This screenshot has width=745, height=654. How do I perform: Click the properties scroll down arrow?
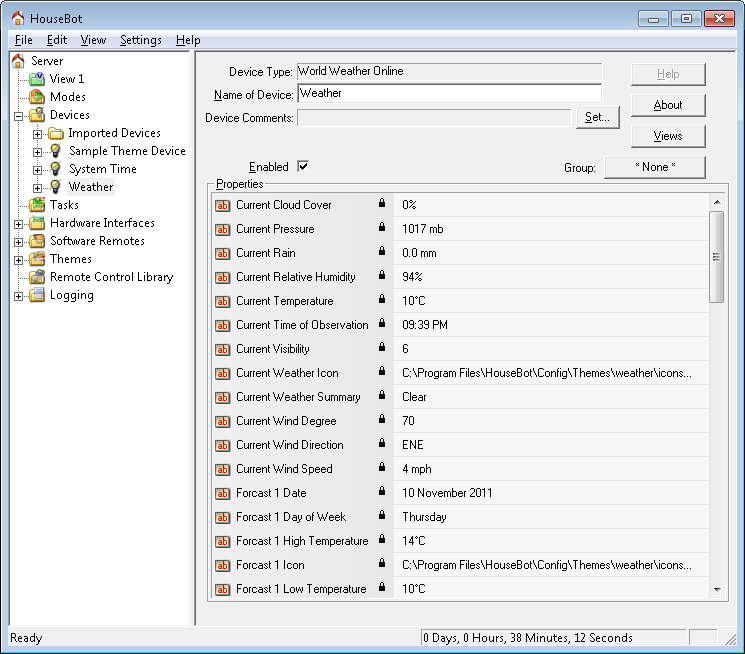point(717,589)
